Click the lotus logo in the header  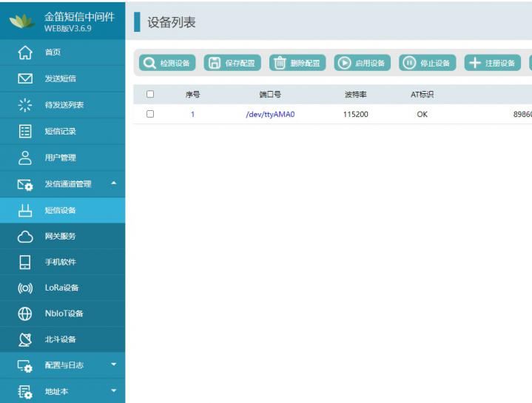22,21
